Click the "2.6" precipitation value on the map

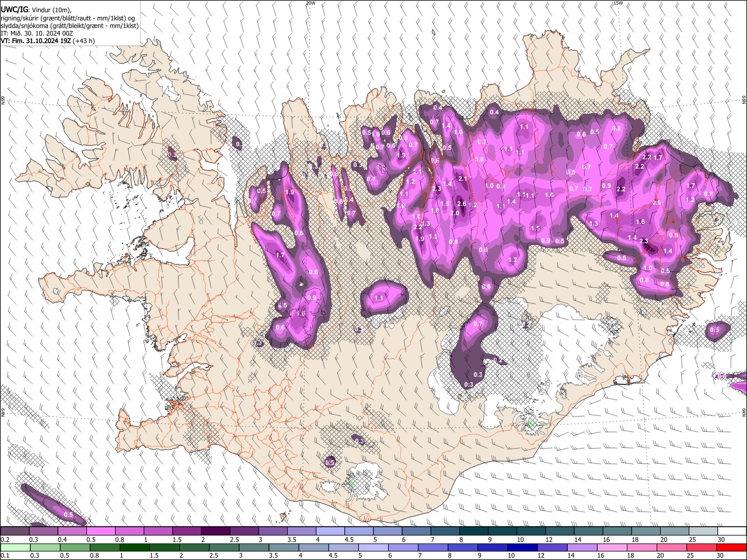[x=462, y=204]
